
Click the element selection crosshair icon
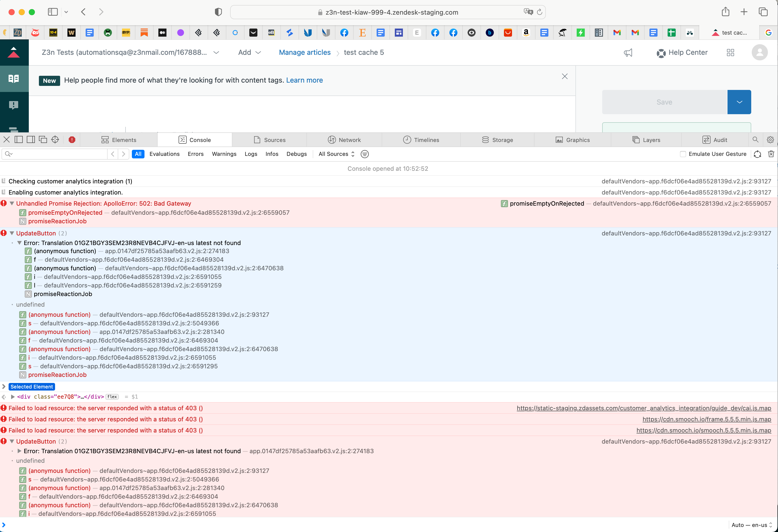pos(55,140)
